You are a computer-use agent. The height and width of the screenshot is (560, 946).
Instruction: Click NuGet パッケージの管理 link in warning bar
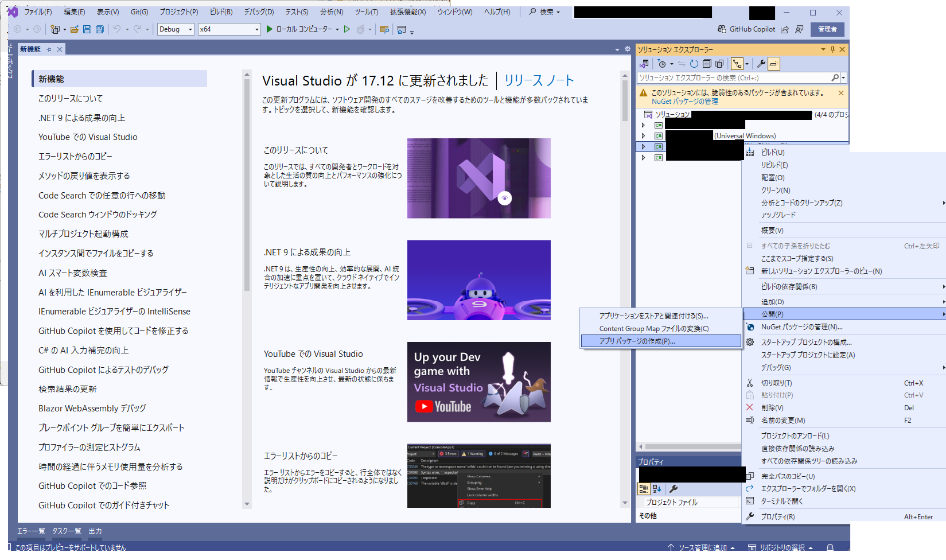tap(684, 102)
